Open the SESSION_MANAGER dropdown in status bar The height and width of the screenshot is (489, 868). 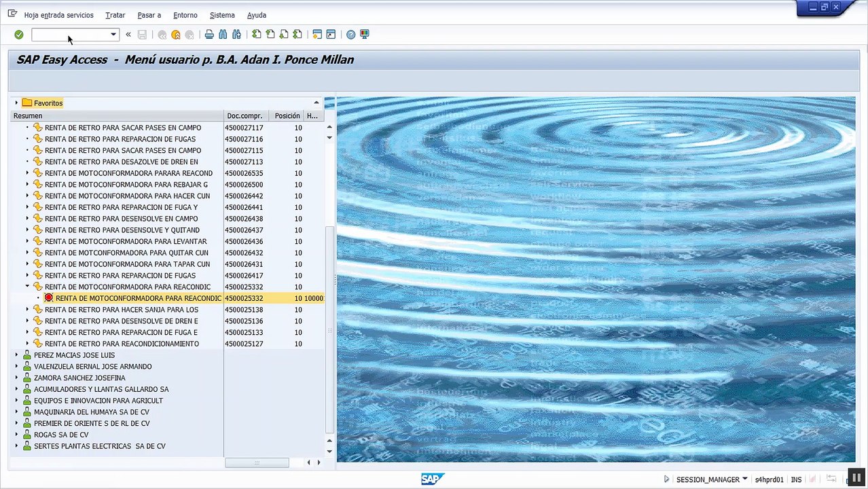click(x=745, y=479)
